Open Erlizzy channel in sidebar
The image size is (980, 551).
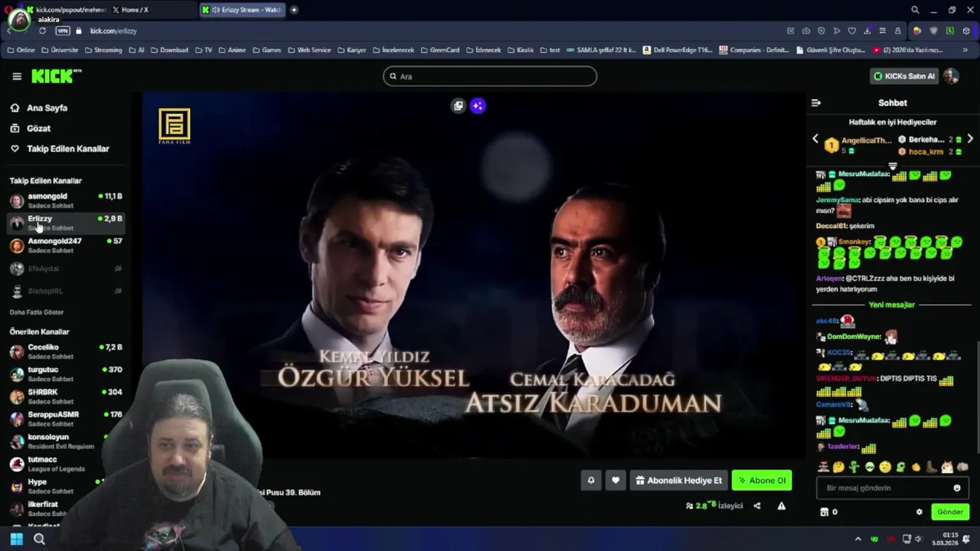(x=65, y=223)
